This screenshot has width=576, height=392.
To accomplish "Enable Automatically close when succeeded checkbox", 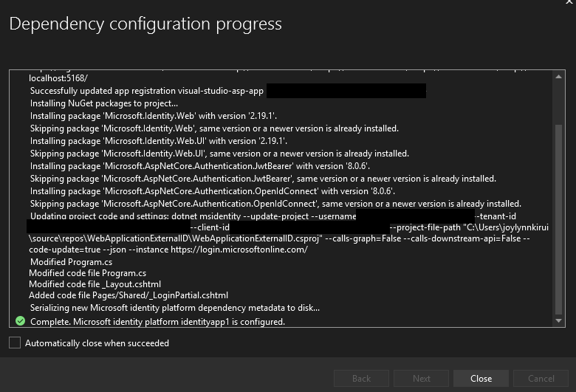I will pyautogui.click(x=15, y=343).
